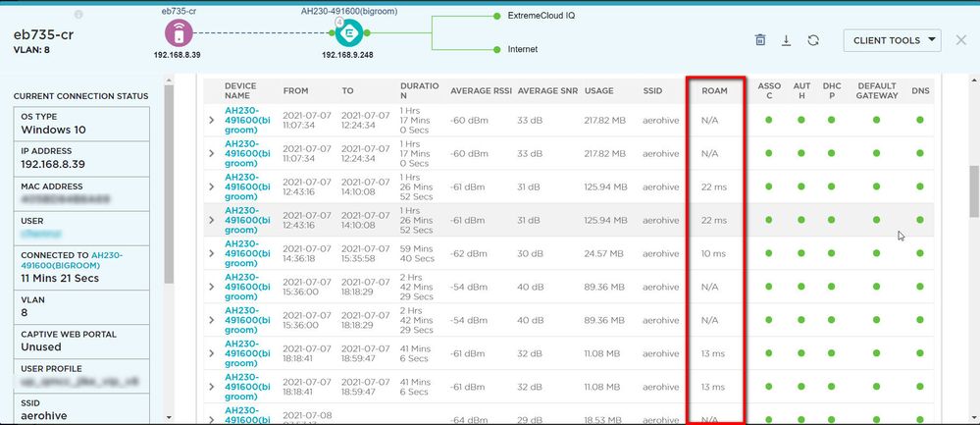The width and height of the screenshot is (980, 425).
Task: Refresh the client data with the refresh icon
Action: (812, 40)
